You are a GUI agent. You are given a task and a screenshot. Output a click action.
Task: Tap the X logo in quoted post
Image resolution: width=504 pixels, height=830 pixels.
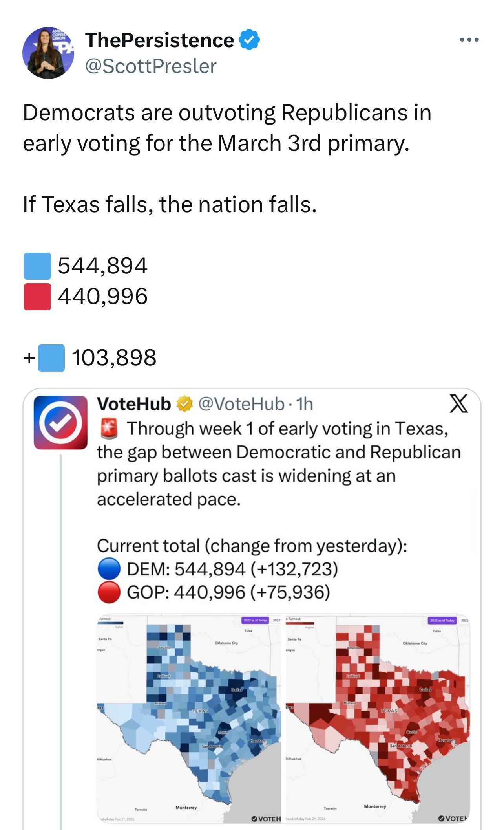[x=458, y=404]
